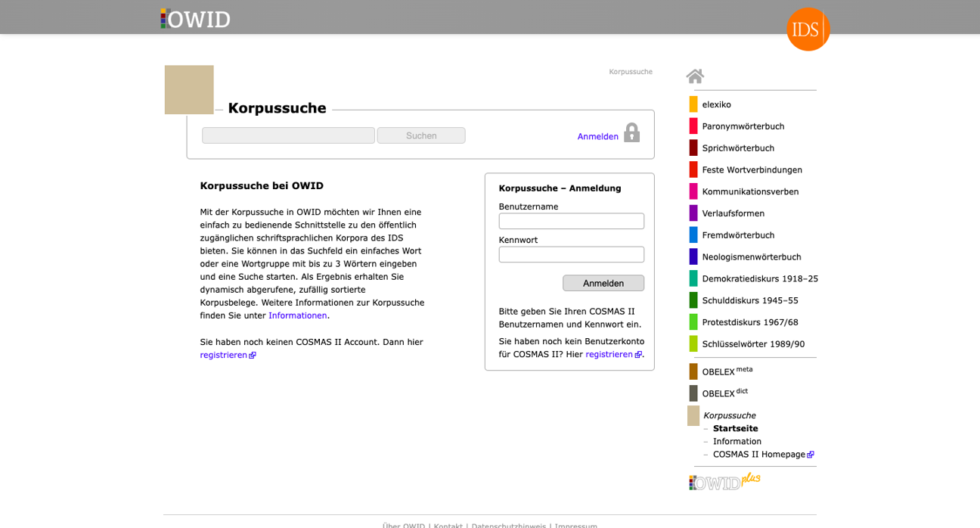Click the OWID logo in the header
The image size is (980, 528).
(194, 19)
